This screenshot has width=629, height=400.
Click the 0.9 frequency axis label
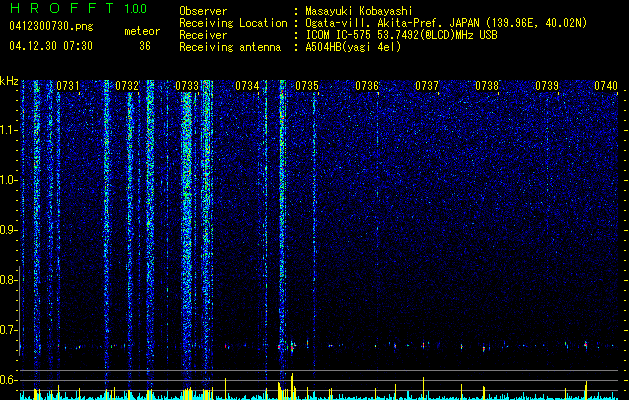click(x=8, y=230)
